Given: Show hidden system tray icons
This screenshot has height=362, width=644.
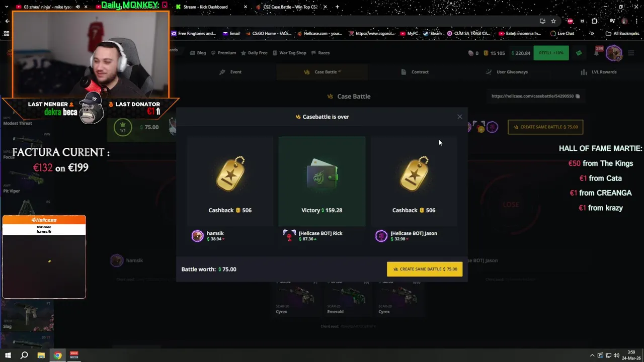Looking at the screenshot, I should tap(592, 355).
